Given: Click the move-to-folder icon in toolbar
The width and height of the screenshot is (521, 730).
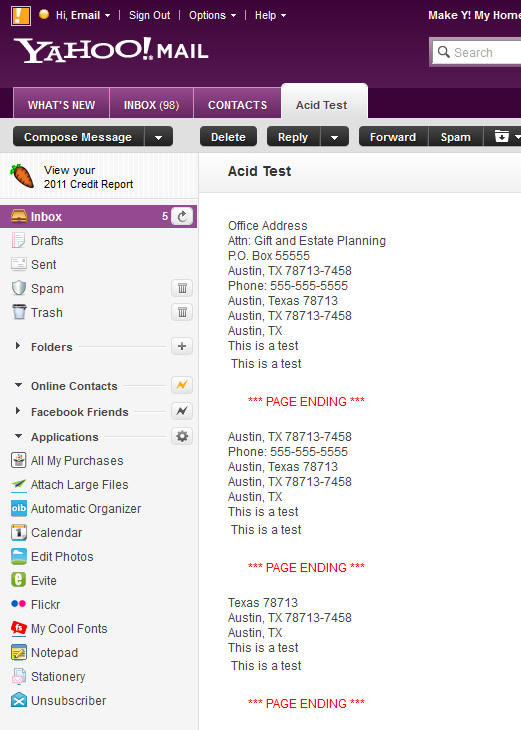Looking at the screenshot, I should (x=502, y=137).
